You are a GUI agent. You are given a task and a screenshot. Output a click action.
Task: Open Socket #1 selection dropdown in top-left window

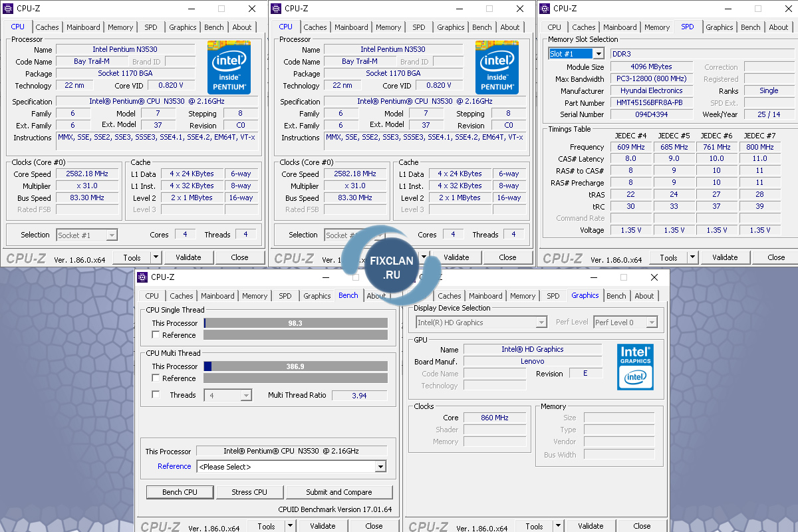pos(112,235)
